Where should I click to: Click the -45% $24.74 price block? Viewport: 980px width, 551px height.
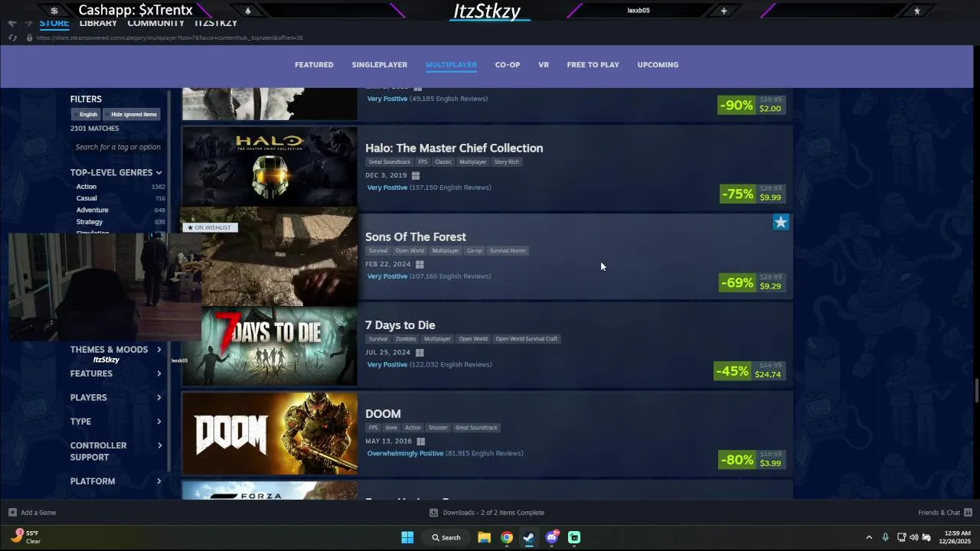(750, 371)
